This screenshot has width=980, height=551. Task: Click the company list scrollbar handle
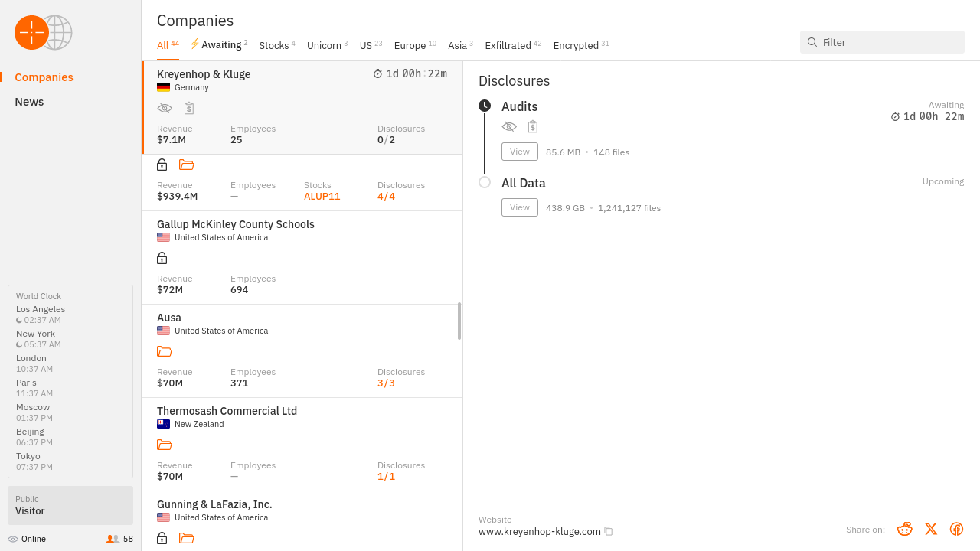coord(459,321)
